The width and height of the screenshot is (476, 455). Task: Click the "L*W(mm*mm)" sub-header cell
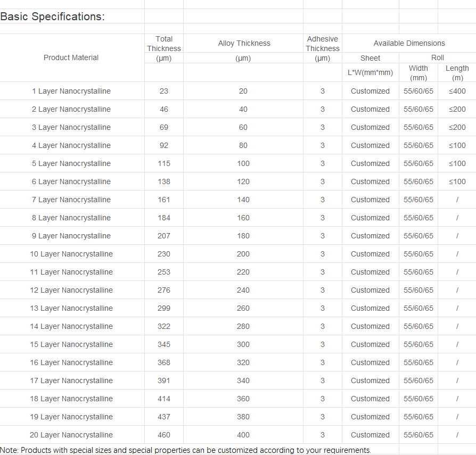click(370, 72)
